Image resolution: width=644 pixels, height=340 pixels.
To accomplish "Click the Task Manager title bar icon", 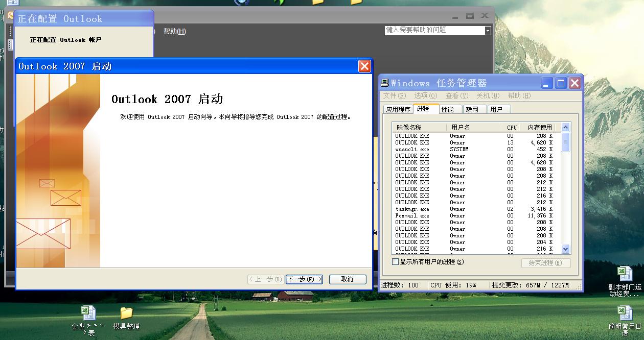I will click(x=385, y=83).
